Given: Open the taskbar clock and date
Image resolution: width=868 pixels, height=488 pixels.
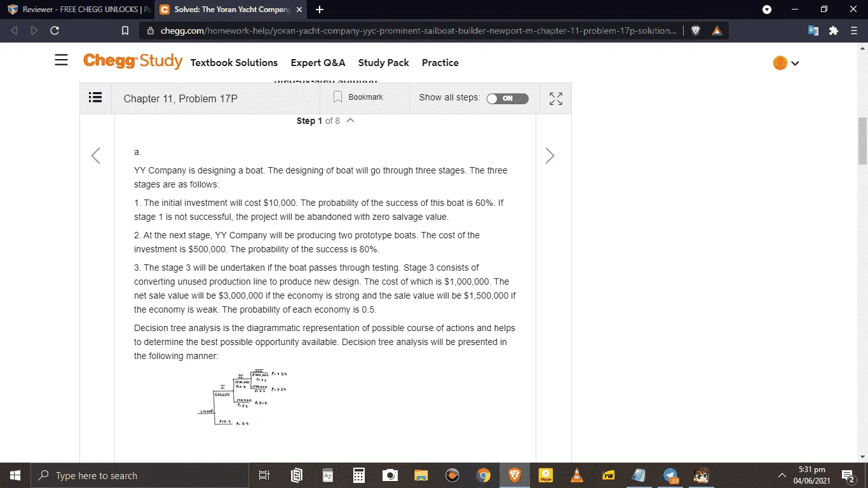Looking at the screenshot, I should 812,475.
